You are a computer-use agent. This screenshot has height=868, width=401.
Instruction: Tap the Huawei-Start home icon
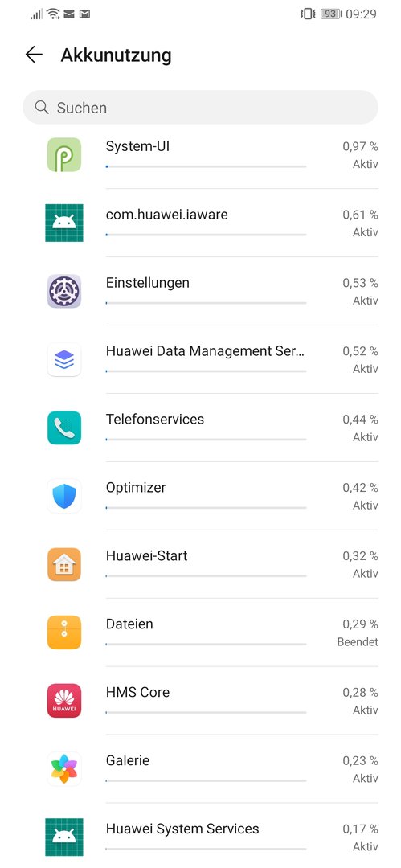64,564
